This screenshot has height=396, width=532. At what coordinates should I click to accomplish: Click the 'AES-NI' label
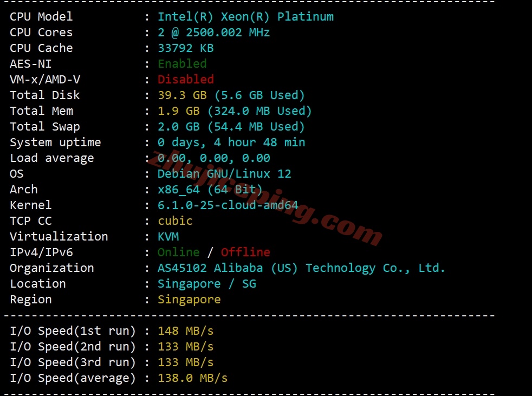pos(30,64)
